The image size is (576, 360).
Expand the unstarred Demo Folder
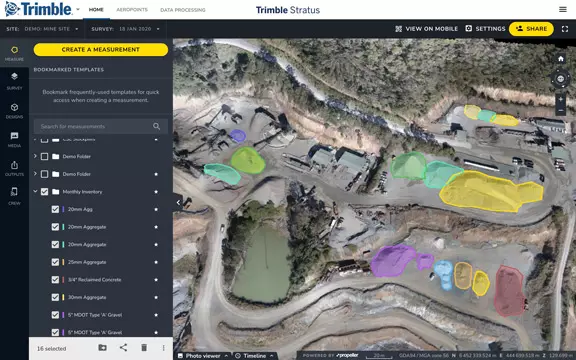35,156
